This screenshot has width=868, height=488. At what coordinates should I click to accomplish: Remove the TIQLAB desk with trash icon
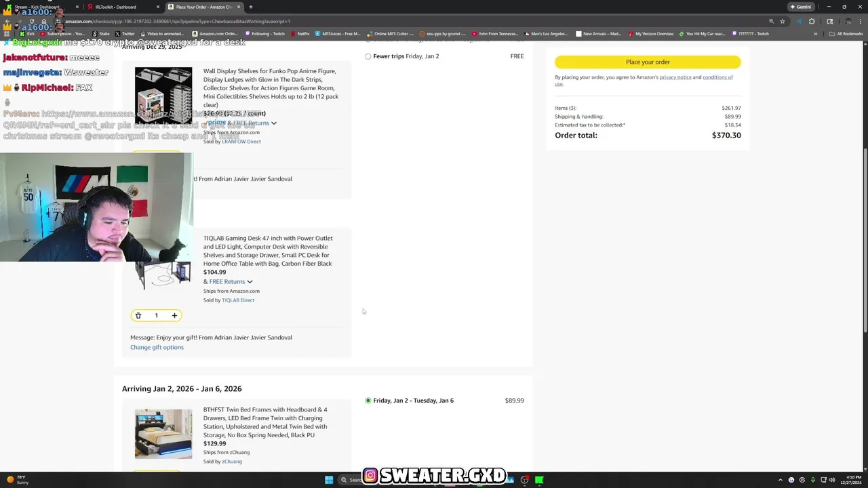pyautogui.click(x=138, y=315)
